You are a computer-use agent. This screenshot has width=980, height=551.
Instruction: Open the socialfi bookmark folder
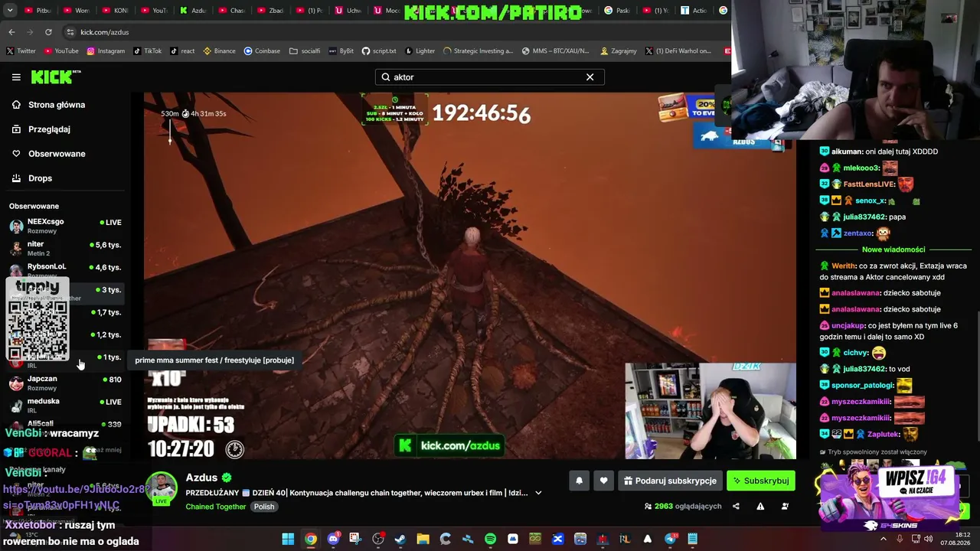pos(305,51)
